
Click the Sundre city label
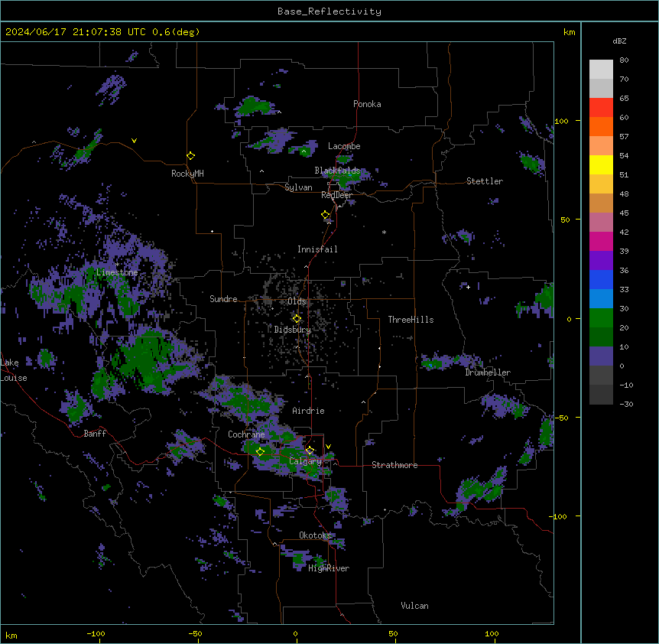tap(223, 299)
